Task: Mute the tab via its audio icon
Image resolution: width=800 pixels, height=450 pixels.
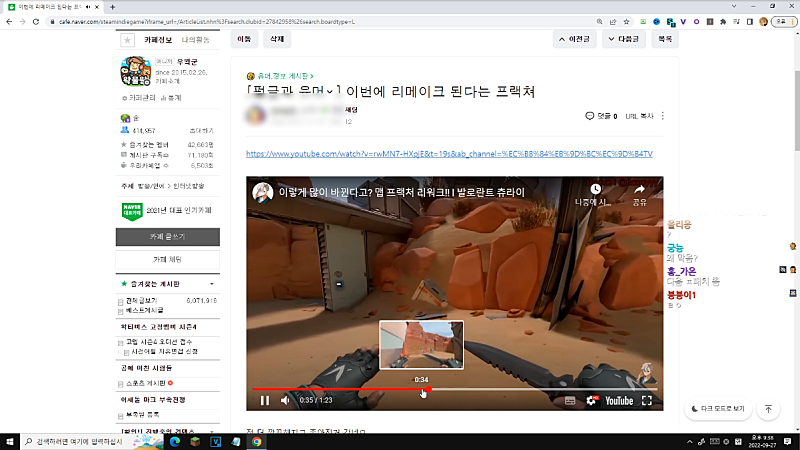Action: click(x=88, y=7)
